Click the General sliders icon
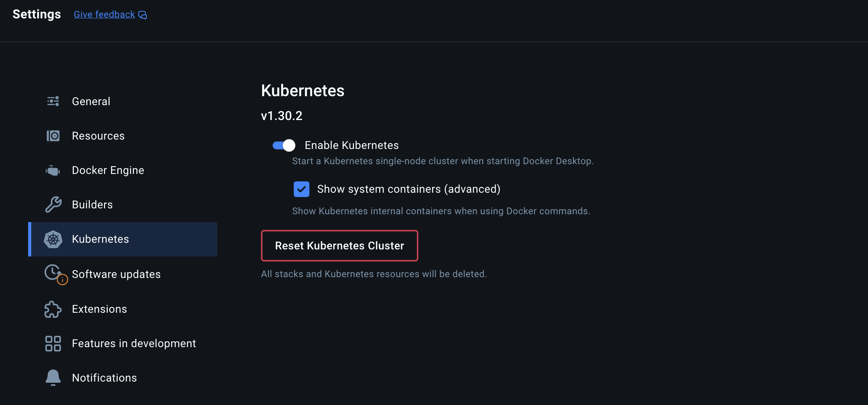 (53, 101)
